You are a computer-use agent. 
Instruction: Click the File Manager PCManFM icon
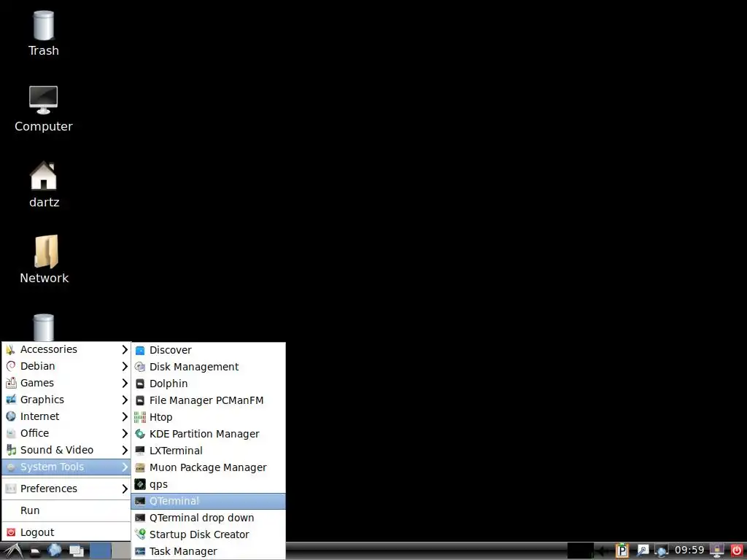click(x=140, y=400)
